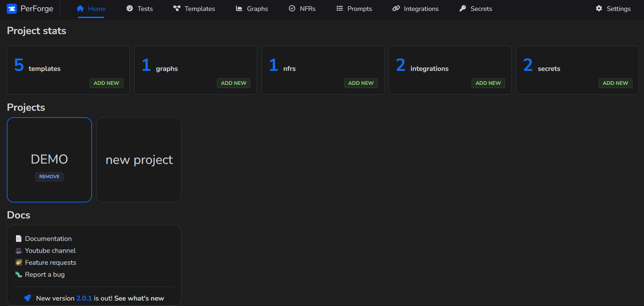Click the rocket icon by New version
Viewport: 644px width, 306px height.
[x=27, y=298]
